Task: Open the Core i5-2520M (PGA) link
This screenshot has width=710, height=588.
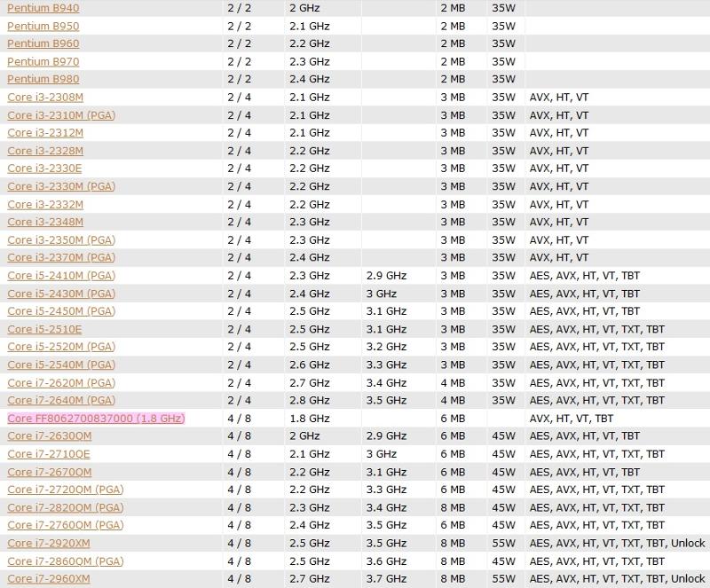Action: click(61, 346)
